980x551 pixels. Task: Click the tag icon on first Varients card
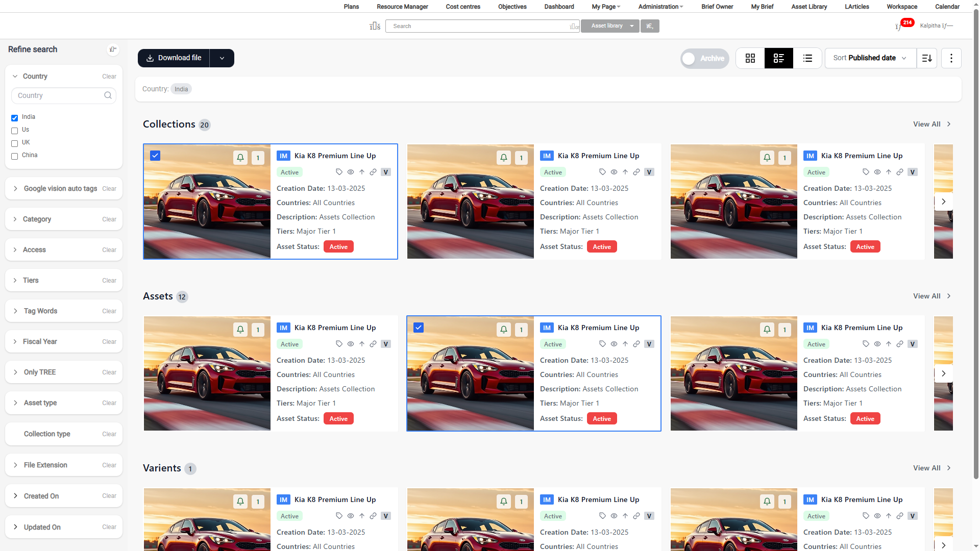pyautogui.click(x=339, y=516)
